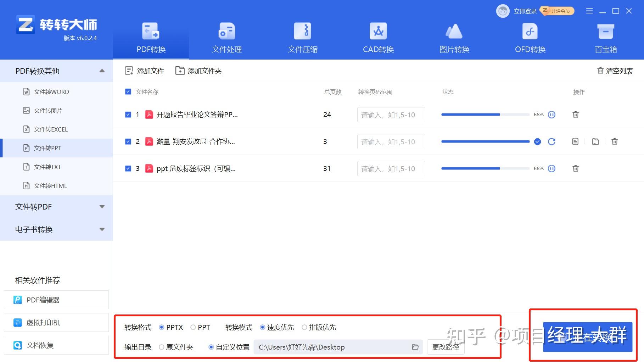Click the PDF icon of 澔量-翔安发改局 file
644x362 pixels.
click(149, 141)
